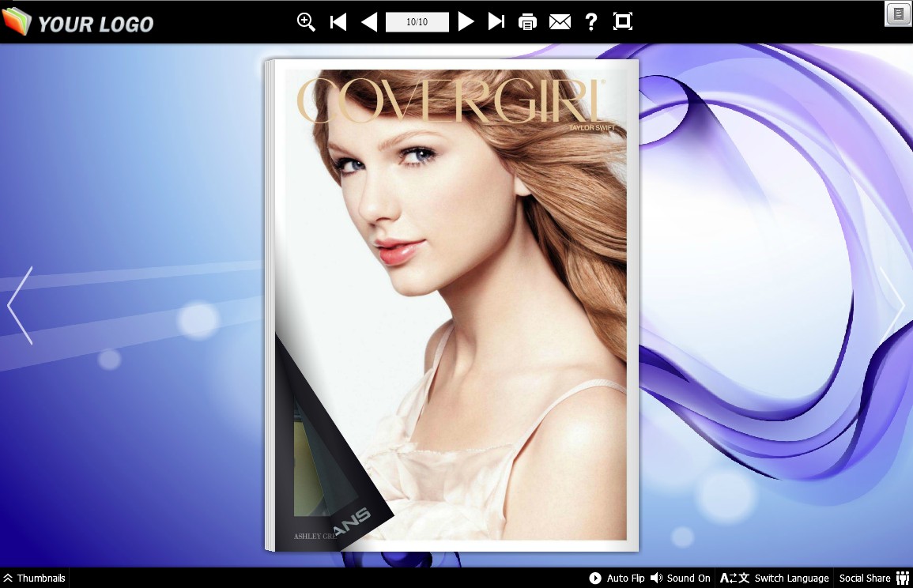Viewport: 913px width, 588px height.
Task: Toggle Sound On speaker
Action: coord(680,578)
